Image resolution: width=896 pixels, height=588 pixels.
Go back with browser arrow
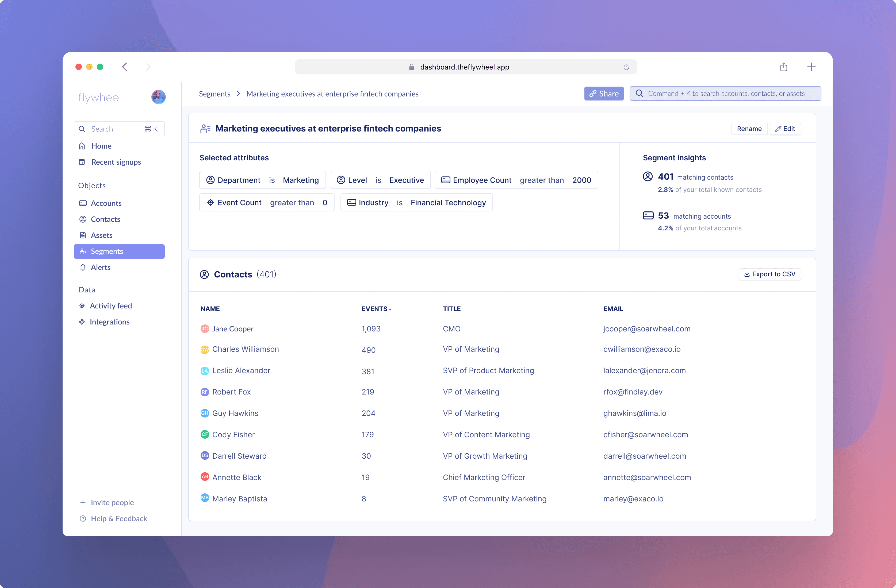(x=125, y=67)
